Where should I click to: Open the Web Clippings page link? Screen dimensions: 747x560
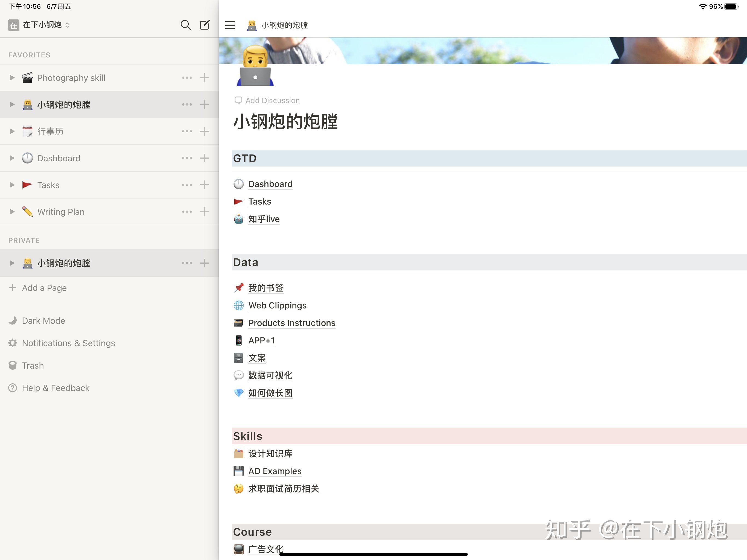coord(277,305)
